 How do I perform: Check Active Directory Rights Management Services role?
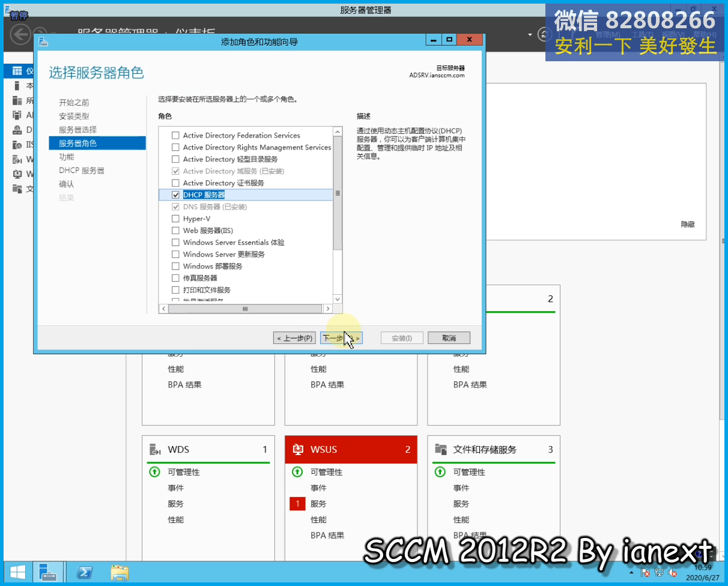coord(175,147)
